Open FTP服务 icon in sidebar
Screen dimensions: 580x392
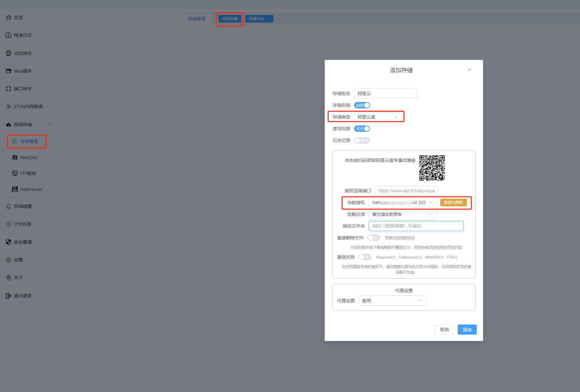coord(15,173)
